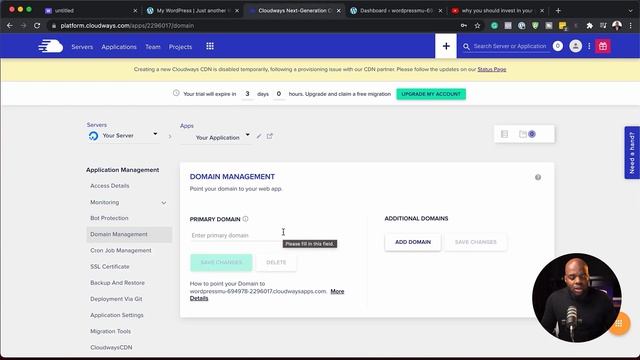
Task: Click the pencil edit application name icon
Action: [x=259, y=136]
